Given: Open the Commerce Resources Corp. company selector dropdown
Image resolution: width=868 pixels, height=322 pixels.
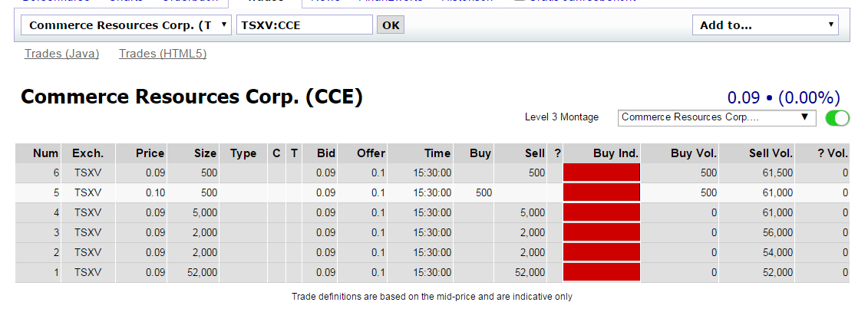Looking at the screenshot, I should pyautogui.click(x=127, y=25).
